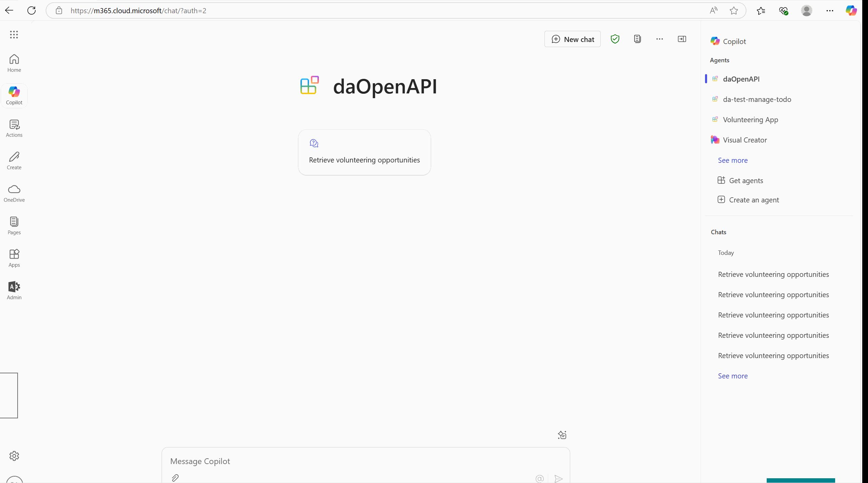Viewport: 868px width, 483px height.
Task: Open the app launcher grid icon
Action: coord(14,34)
